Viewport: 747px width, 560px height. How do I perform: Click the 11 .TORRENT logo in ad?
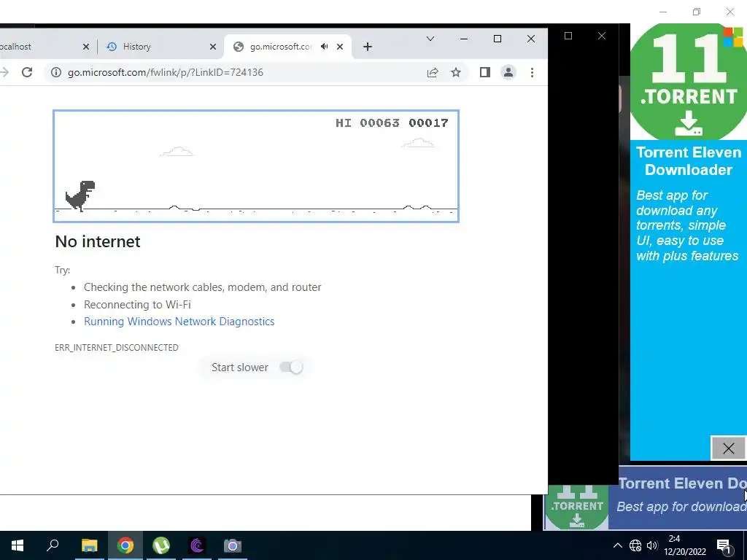[689, 82]
